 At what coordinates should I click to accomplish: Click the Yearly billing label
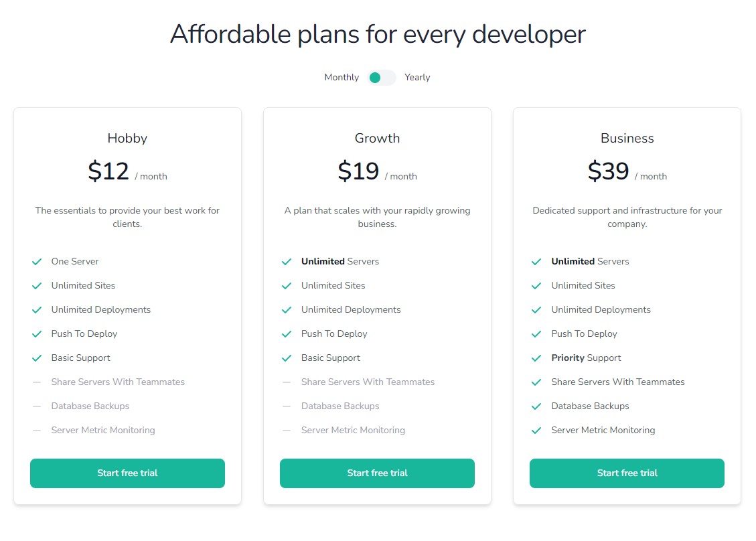417,78
